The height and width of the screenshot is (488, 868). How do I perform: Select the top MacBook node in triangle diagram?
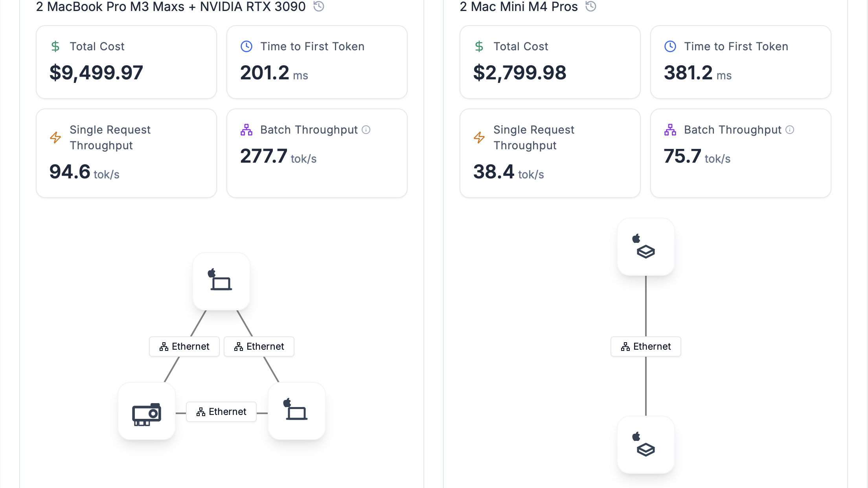(221, 281)
